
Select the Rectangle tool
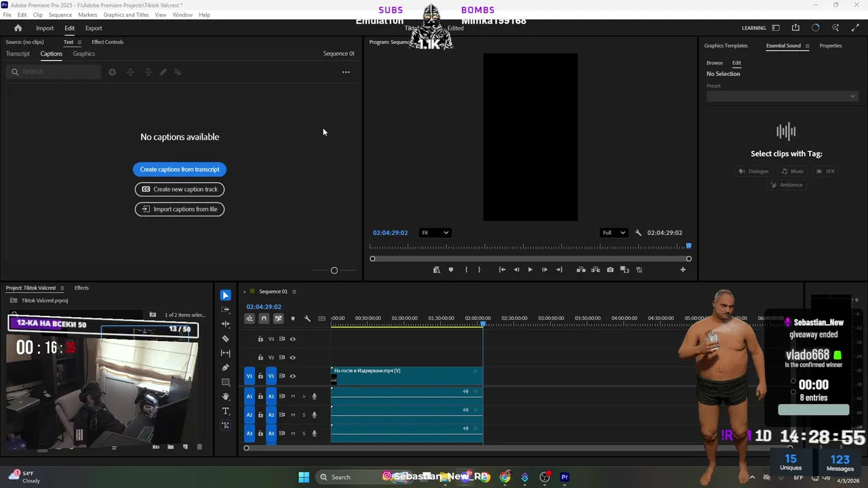(x=225, y=382)
